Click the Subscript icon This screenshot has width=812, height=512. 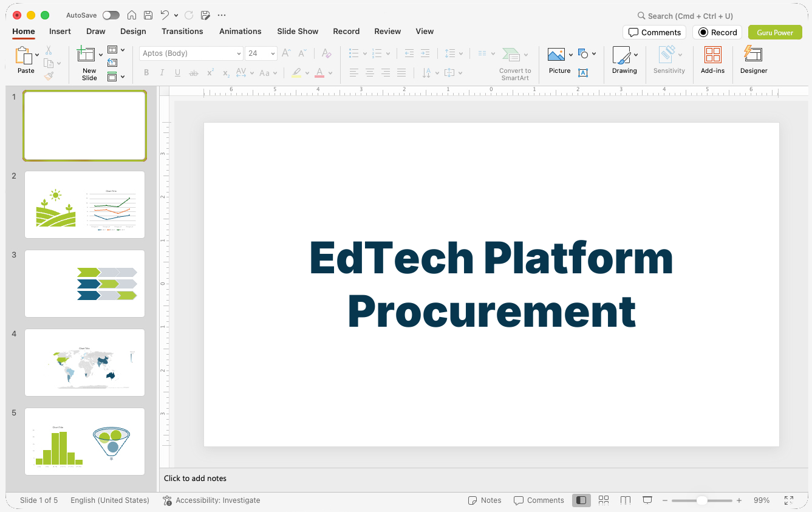point(226,73)
